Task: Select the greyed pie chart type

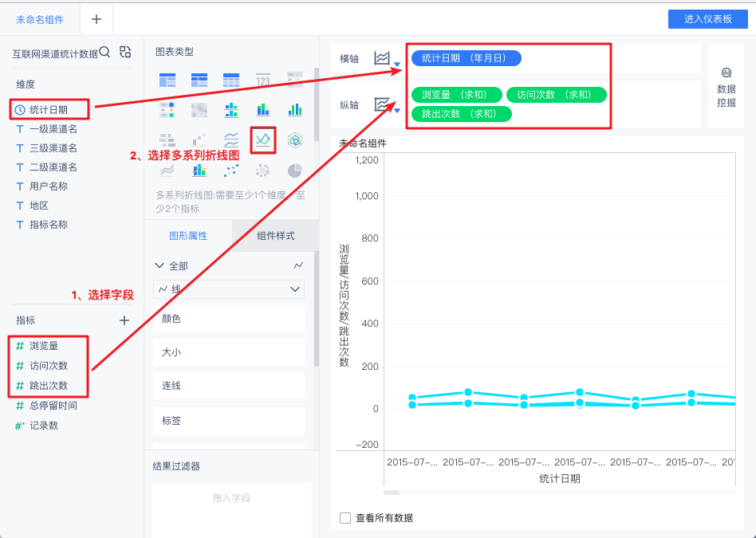Action: (294, 171)
